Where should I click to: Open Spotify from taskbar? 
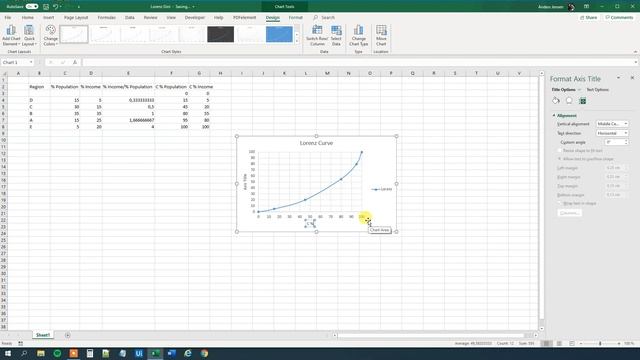57,353
